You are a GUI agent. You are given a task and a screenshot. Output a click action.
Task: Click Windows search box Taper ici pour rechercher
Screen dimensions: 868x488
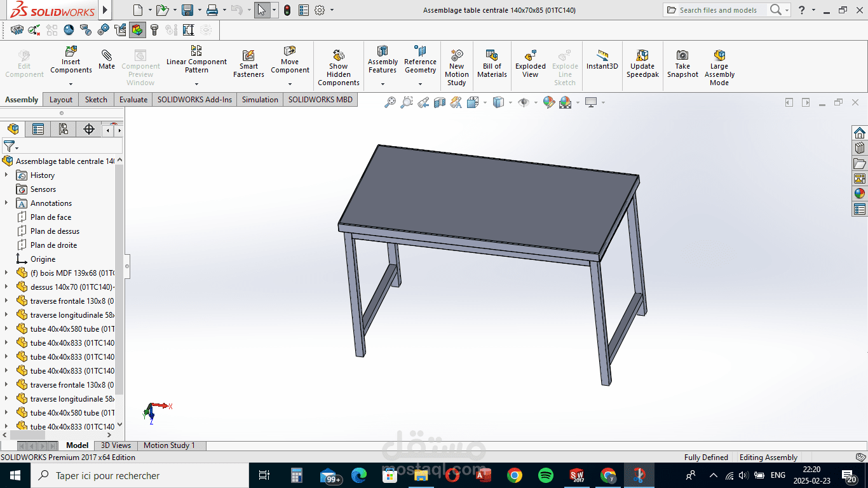click(140, 475)
